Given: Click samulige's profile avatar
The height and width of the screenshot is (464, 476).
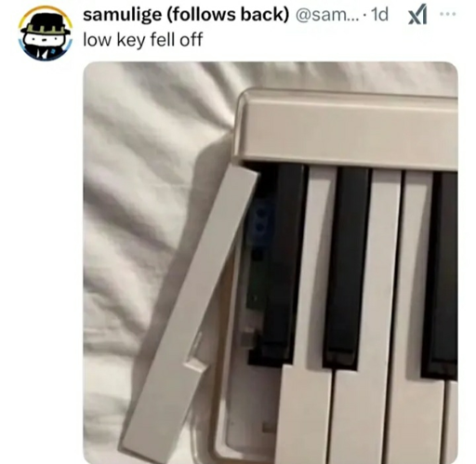Looking at the screenshot, I should point(46,33).
